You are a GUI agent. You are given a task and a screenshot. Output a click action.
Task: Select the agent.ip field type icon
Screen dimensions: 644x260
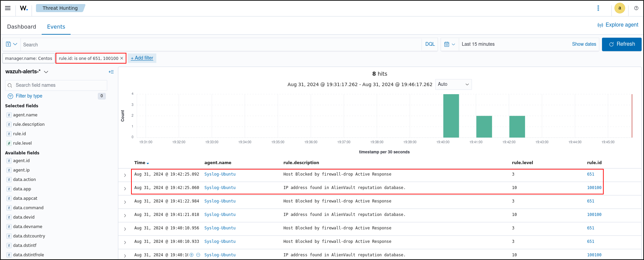pos(9,170)
